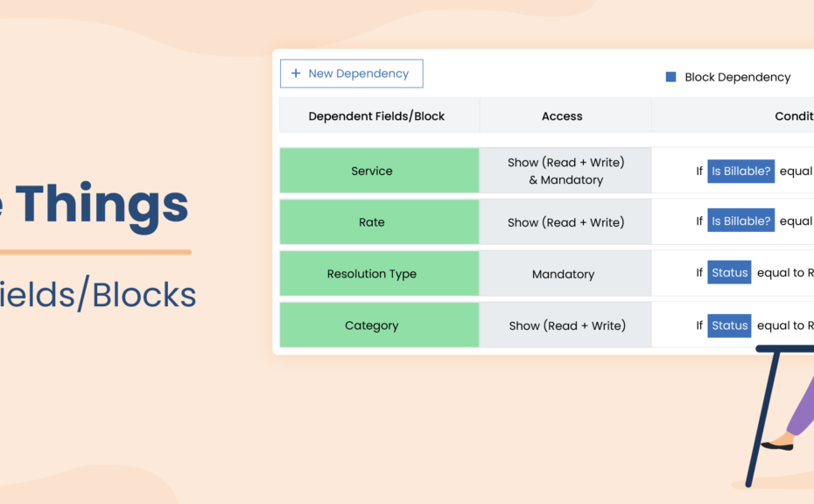Image resolution: width=814 pixels, height=504 pixels.
Task: Click the blue Block Dependency legend square
Action: tap(670, 77)
